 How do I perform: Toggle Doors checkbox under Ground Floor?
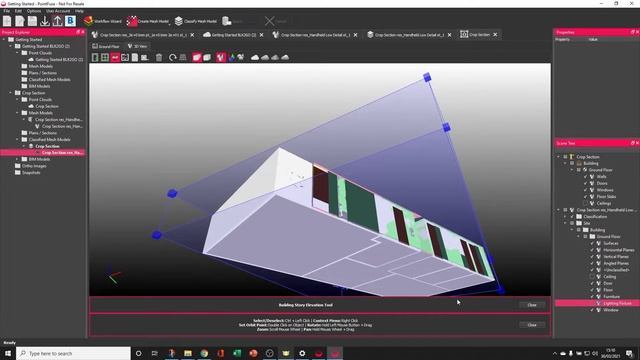click(585, 183)
